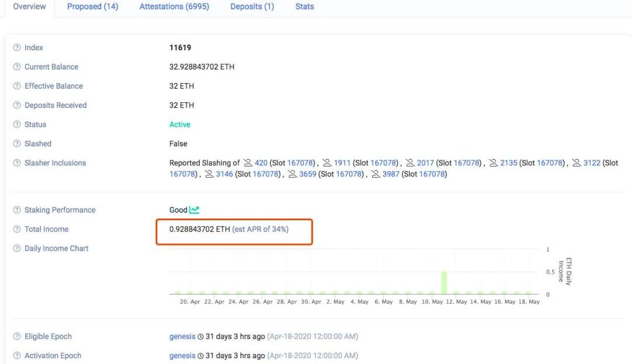Click the tall income bar near 11 May
This screenshot has width=631, height=364.
(444, 283)
